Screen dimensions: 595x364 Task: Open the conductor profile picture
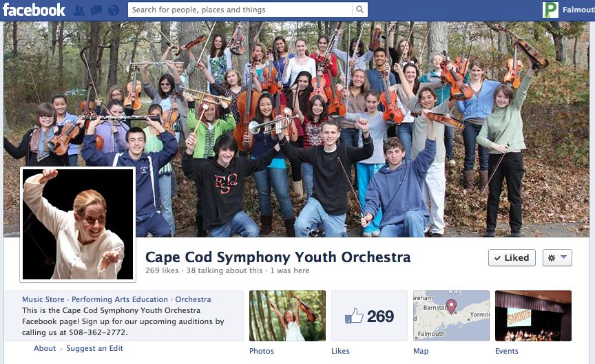tap(78, 224)
